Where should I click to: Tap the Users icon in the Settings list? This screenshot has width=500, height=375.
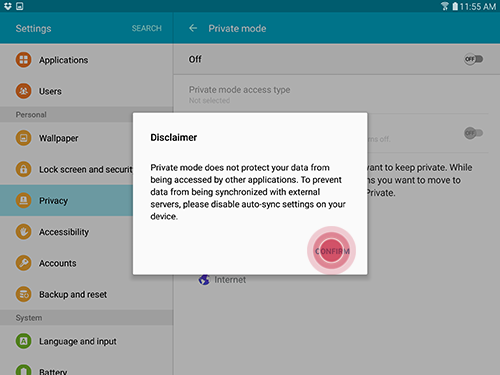(x=23, y=91)
